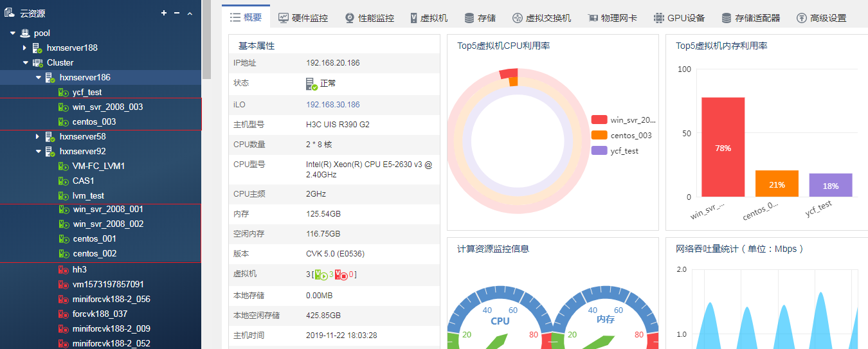868x349 pixels.
Task: Open the 存储 tab
Action: pyautogui.click(x=480, y=18)
